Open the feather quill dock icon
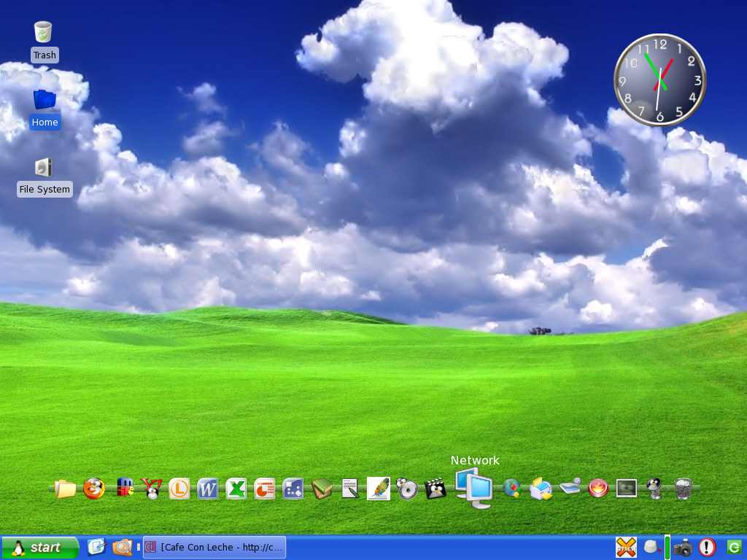Viewport: 747px width, 560px height. coord(379,489)
